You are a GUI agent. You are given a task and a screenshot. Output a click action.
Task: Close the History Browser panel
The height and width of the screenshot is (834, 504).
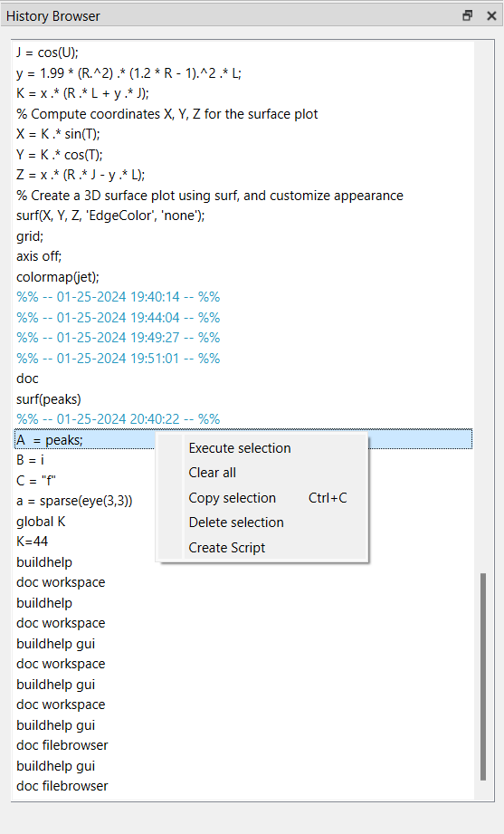491,16
